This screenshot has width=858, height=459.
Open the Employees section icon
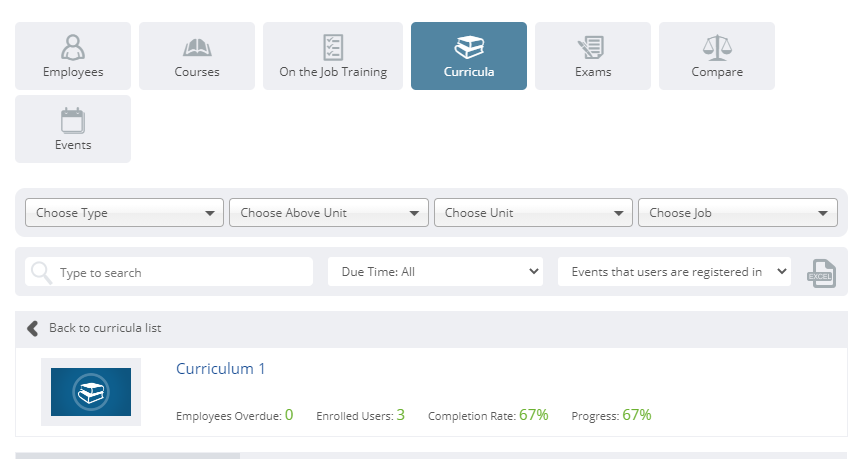(73, 47)
